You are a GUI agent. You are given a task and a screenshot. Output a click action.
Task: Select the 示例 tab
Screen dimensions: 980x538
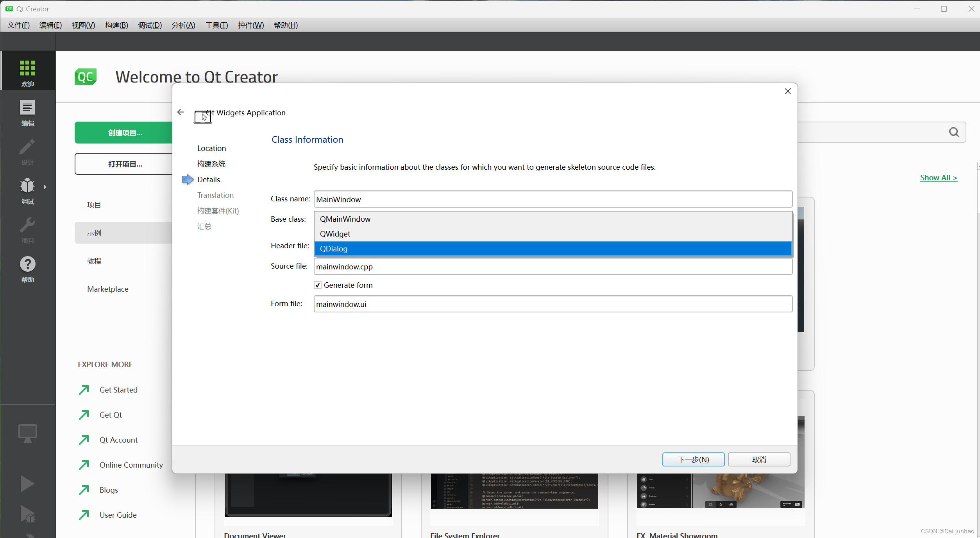[123, 233]
